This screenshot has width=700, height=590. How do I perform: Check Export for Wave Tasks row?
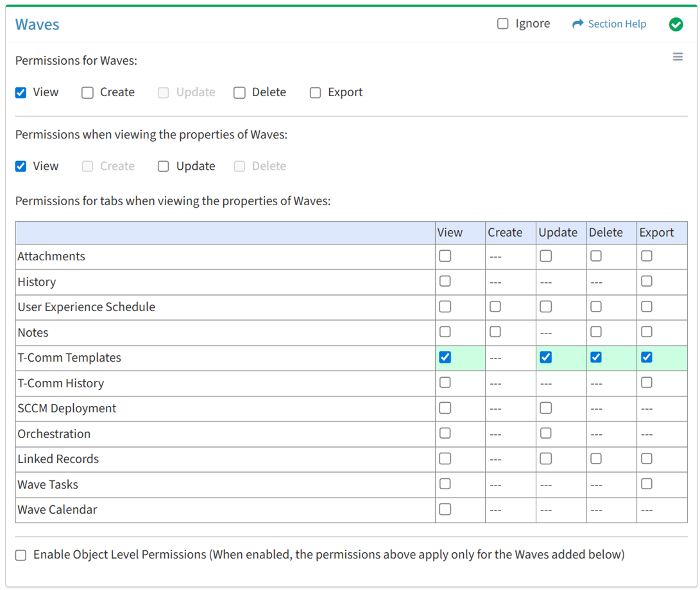click(x=646, y=484)
